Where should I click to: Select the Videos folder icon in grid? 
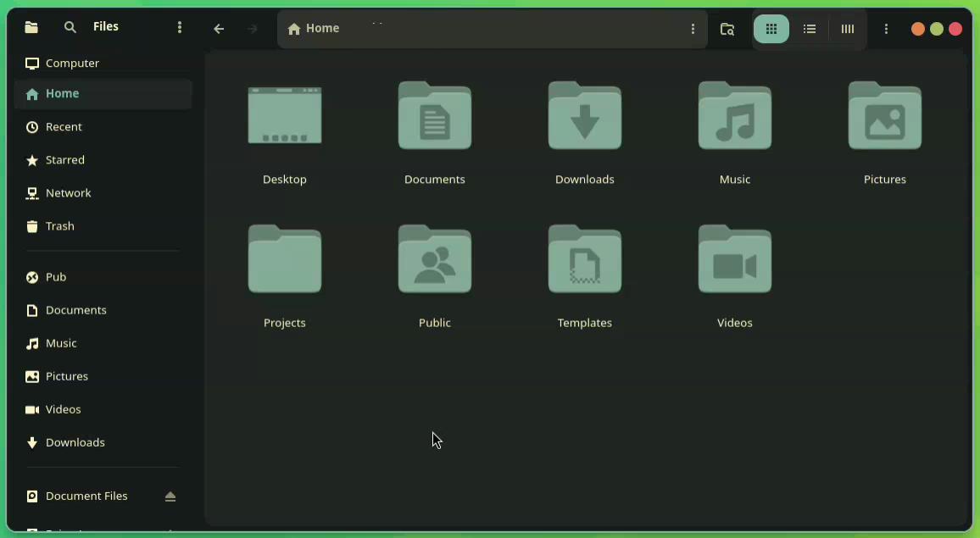[734, 259]
